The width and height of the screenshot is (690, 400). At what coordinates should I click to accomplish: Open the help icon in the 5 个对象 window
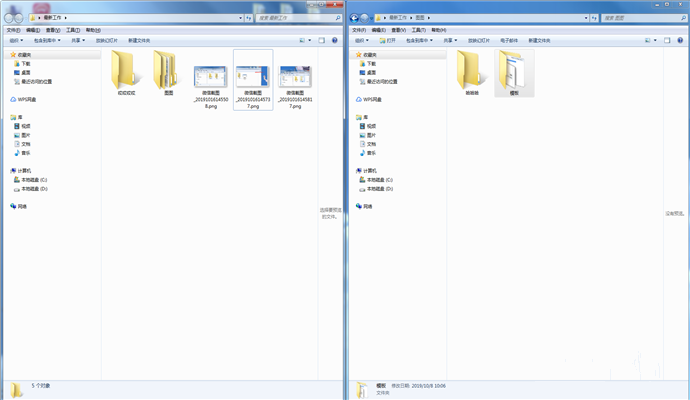(334, 40)
